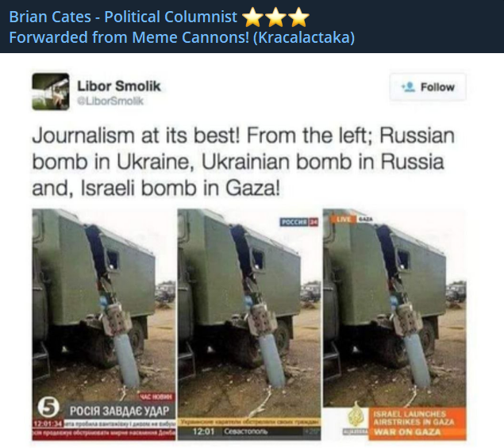The image size is (504, 448).
Task: Click the Севастополь 12:01 ticker bar
Action: click(x=249, y=431)
